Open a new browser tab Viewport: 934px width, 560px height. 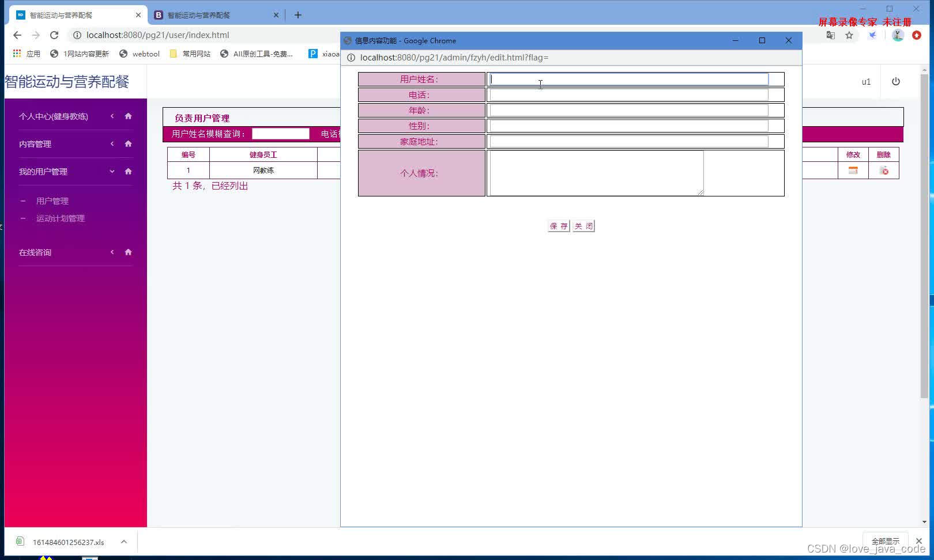[x=298, y=15]
